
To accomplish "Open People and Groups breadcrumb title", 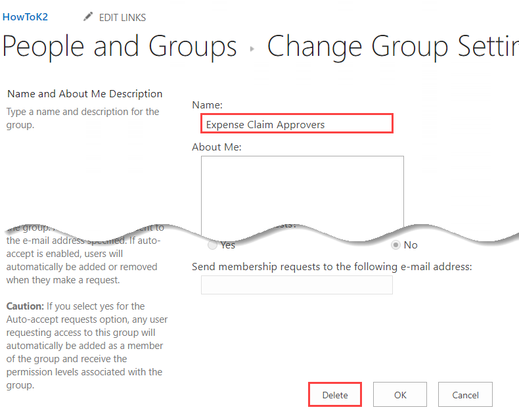I will click(x=120, y=47).
